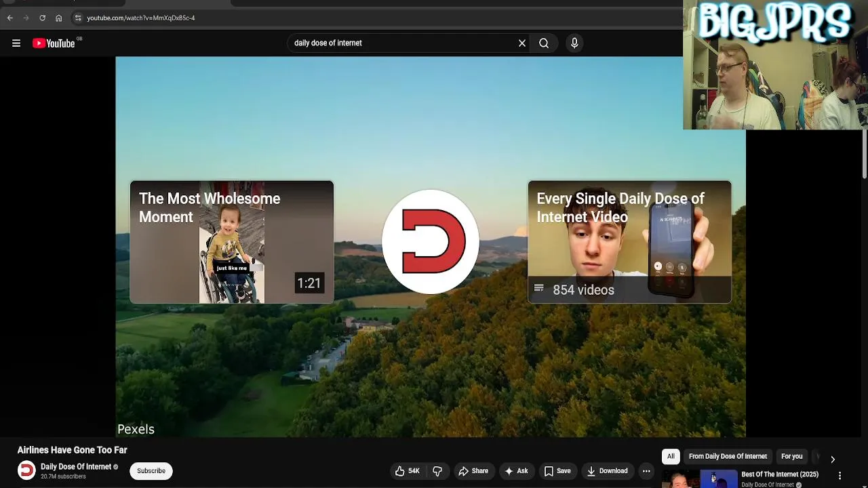The width and height of the screenshot is (868, 488).
Task: Select the All filter chip
Action: pos(671,457)
